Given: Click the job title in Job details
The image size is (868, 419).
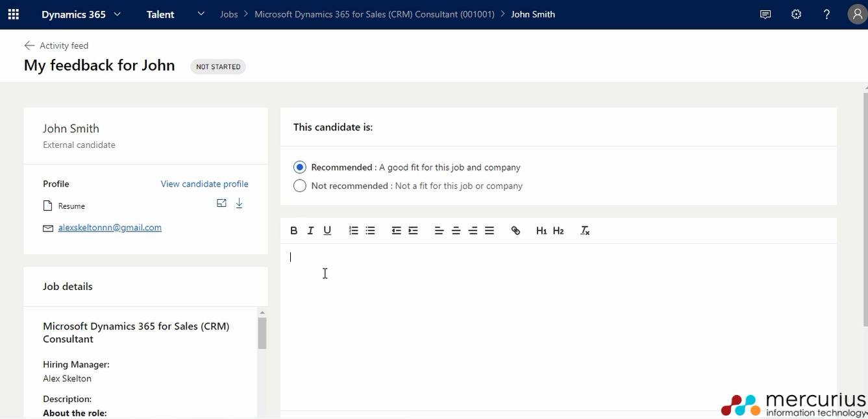Looking at the screenshot, I should coord(136,333).
